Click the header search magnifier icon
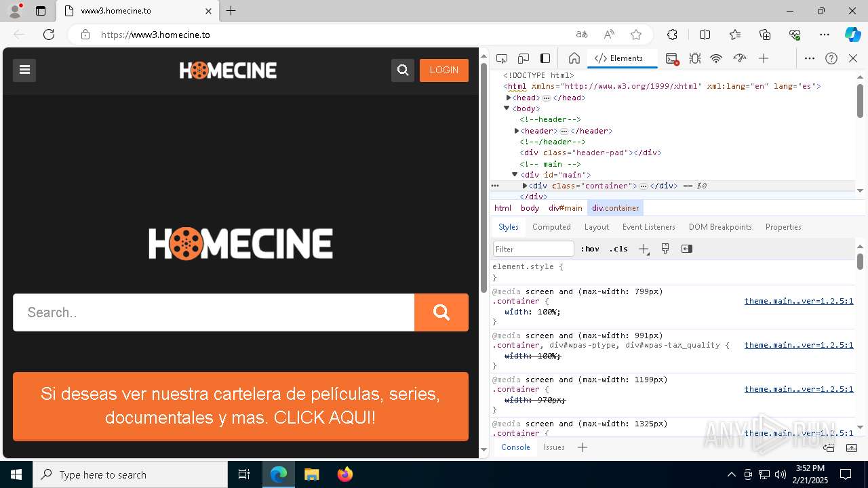This screenshot has height=488, width=868. (x=403, y=70)
